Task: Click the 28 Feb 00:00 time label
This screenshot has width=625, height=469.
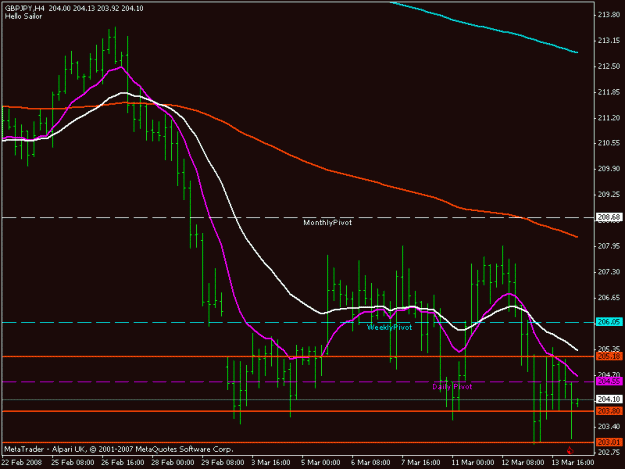Action: (173, 463)
